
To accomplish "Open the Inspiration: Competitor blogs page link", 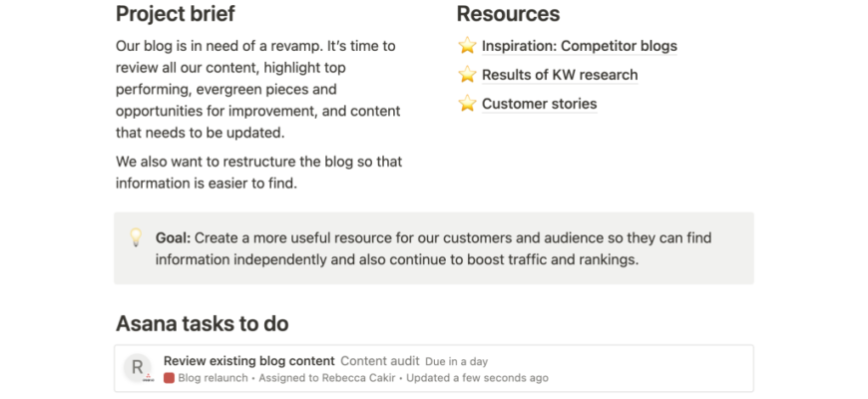I will coord(579,46).
